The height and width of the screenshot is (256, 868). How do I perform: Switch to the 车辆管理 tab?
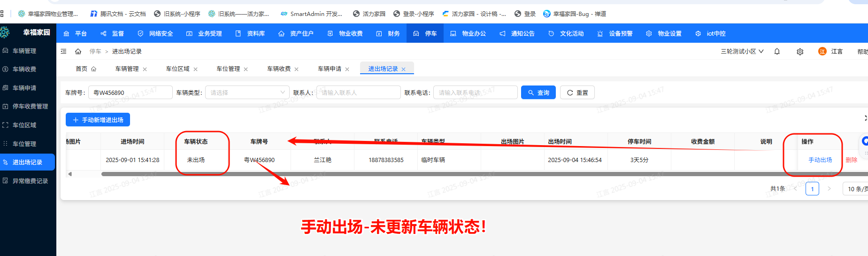127,69
